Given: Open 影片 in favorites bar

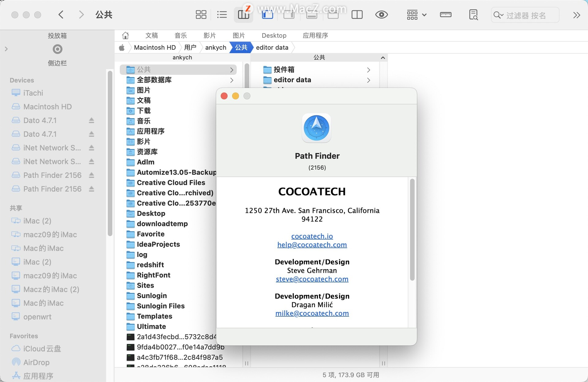Looking at the screenshot, I should click(x=210, y=36).
